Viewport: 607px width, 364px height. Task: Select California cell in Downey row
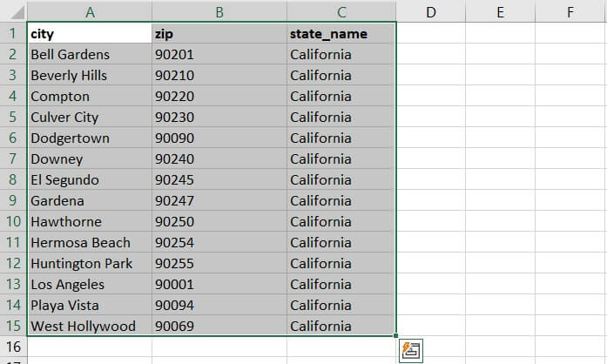tap(341, 158)
